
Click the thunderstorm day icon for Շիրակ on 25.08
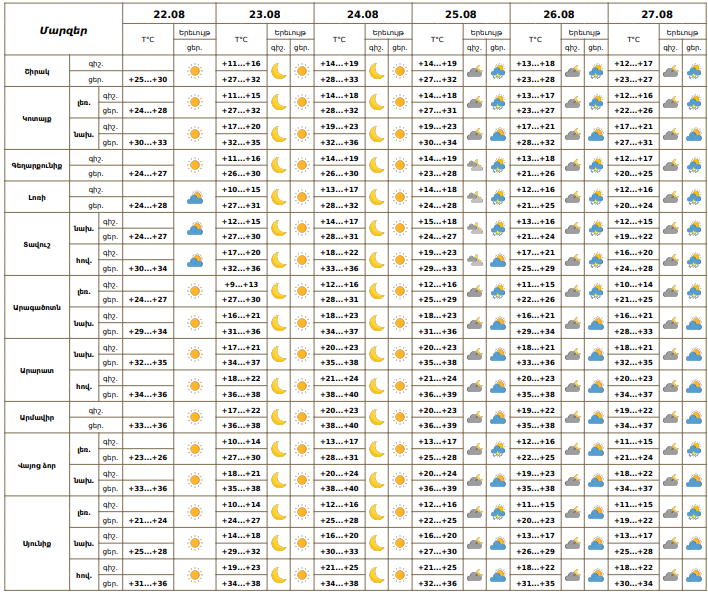coord(498,71)
